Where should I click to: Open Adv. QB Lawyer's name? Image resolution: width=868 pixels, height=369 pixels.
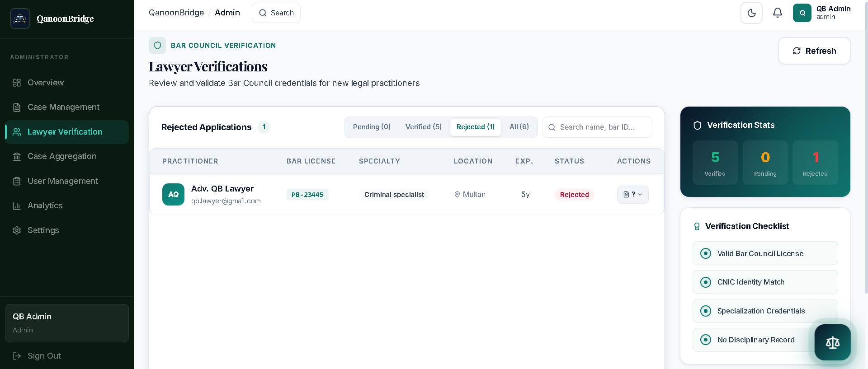click(x=222, y=189)
